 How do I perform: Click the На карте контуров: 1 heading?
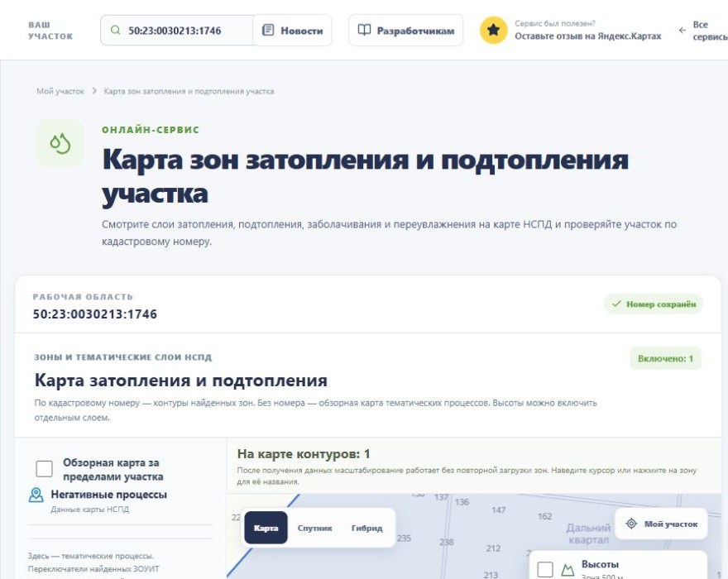(x=304, y=454)
